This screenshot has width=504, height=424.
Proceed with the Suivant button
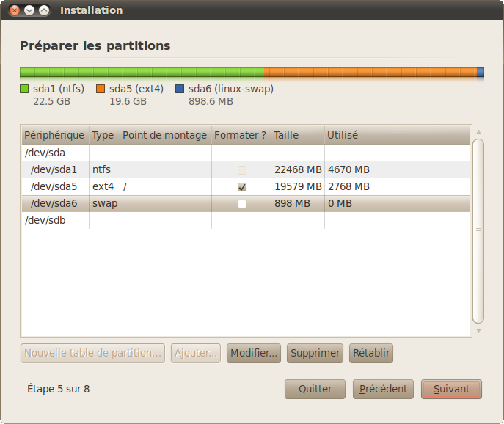tap(451, 389)
